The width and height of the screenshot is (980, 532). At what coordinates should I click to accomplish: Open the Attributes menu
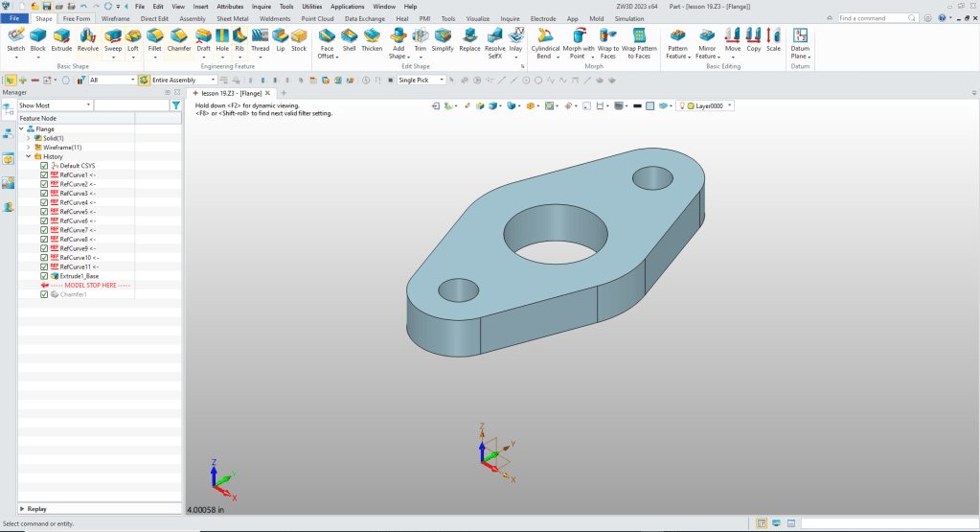[230, 6]
